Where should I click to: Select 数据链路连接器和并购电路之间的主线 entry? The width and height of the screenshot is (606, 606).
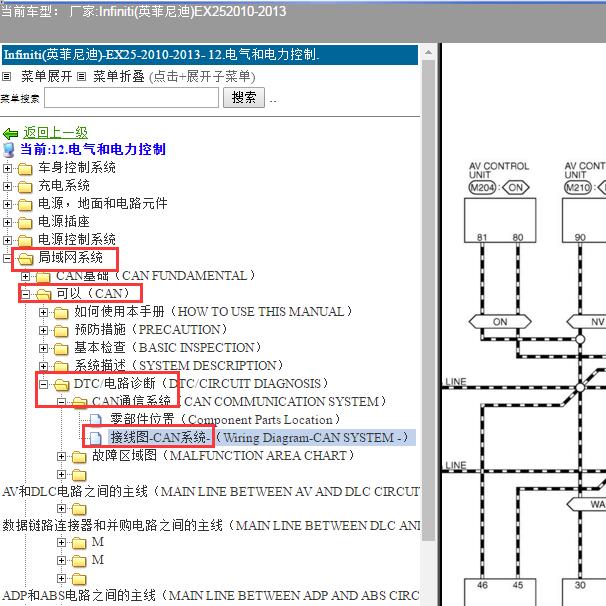point(211,526)
